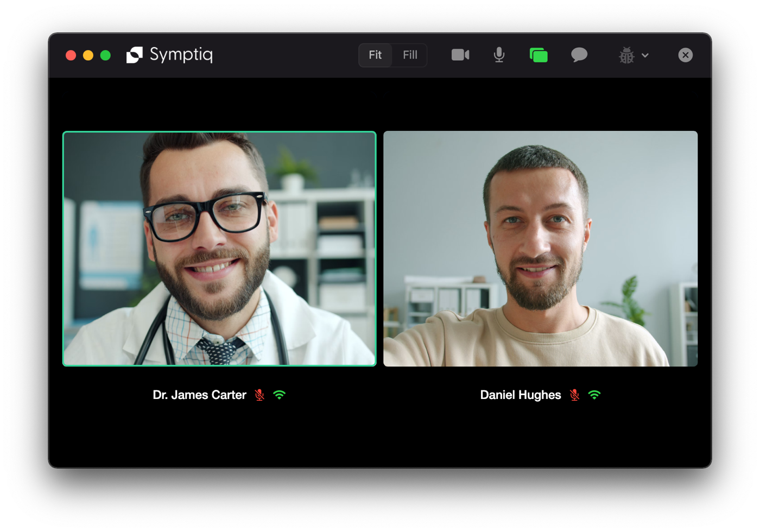Click the bug debug icon
This screenshot has width=760, height=532.
point(626,55)
